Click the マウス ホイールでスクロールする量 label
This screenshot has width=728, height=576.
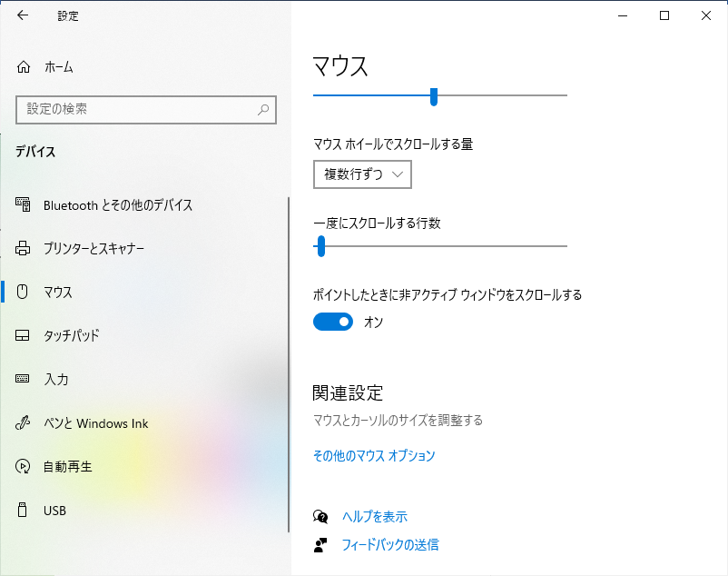coord(393,144)
